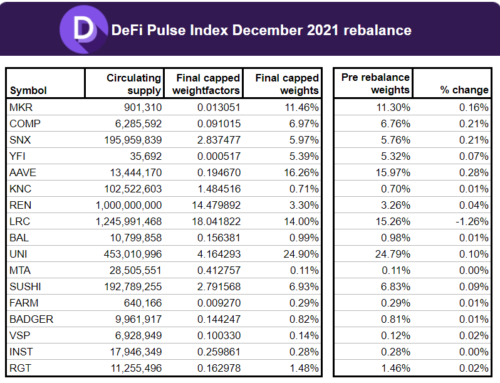Click the KNC symbol cell

[20, 189]
